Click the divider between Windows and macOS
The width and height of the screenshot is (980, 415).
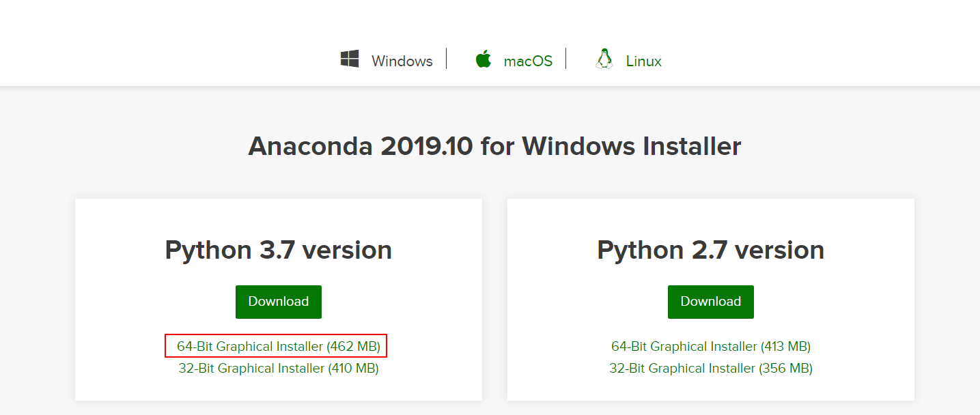[x=446, y=59]
